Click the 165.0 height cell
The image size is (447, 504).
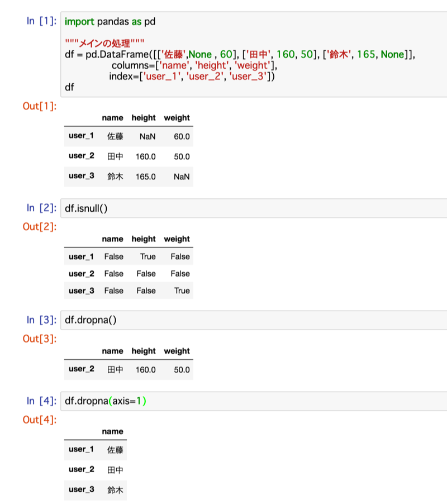tap(145, 177)
